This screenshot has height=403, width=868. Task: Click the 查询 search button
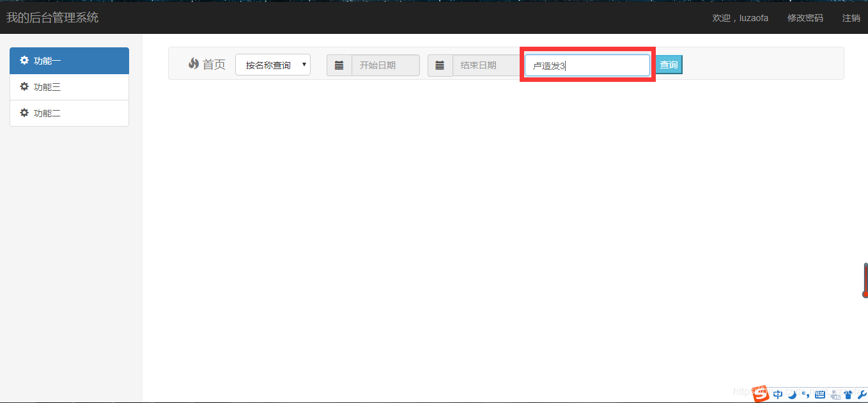coord(669,65)
